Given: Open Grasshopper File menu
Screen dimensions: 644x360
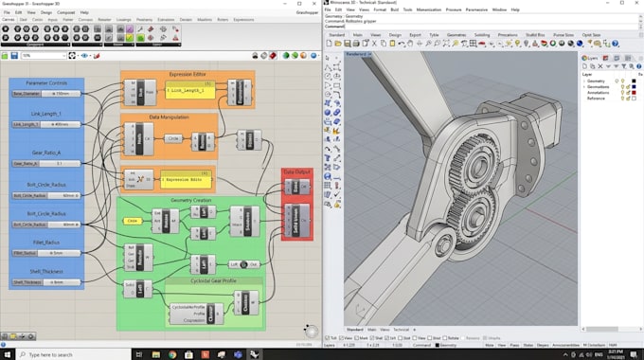Looking at the screenshot, I should [7, 12].
